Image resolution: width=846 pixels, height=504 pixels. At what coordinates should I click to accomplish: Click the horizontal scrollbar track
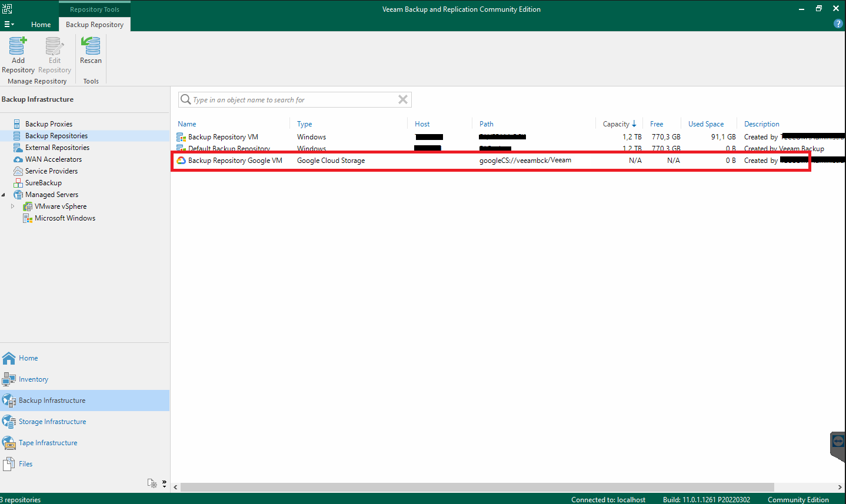pos(804,488)
